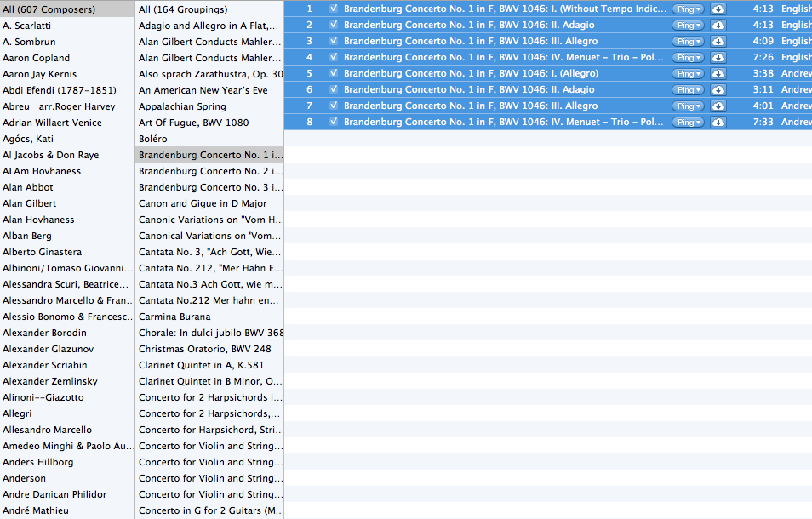This screenshot has height=519, width=812.
Task: Select the Boléro grouping
Action: pyautogui.click(x=209, y=139)
